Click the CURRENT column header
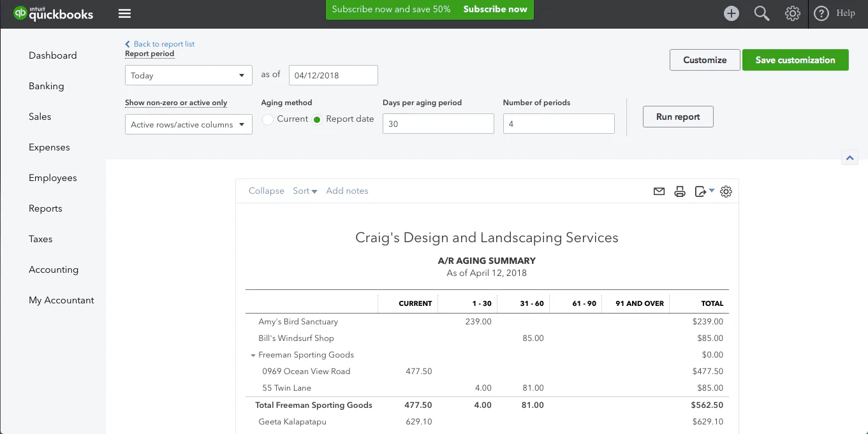Viewport: 868px width, 434px height. click(415, 303)
